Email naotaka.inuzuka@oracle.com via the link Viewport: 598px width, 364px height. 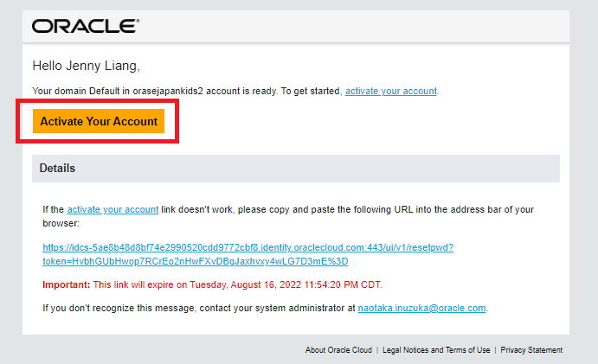coord(422,307)
